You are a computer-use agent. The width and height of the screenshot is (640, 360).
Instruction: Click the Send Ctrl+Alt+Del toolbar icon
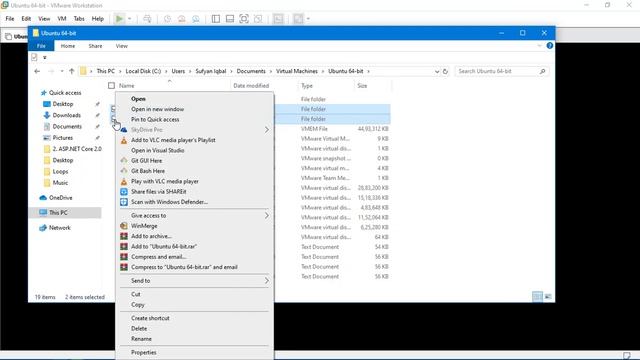[x=147, y=19]
